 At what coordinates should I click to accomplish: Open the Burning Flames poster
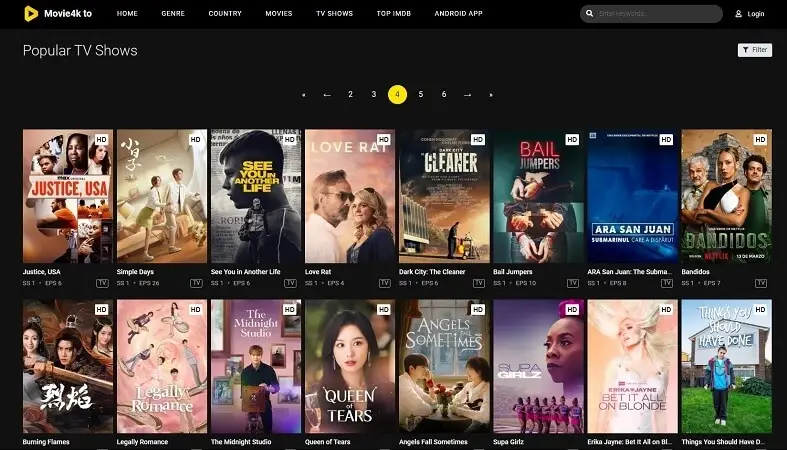(x=68, y=366)
